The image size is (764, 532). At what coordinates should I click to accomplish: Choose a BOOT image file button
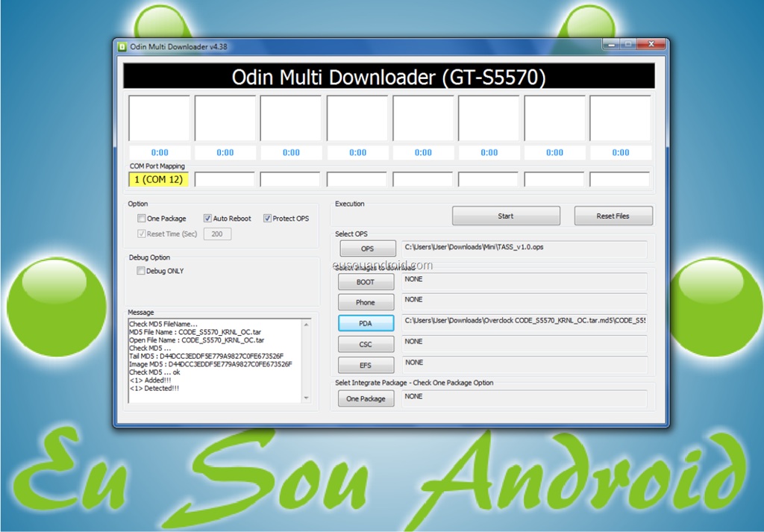tap(366, 282)
